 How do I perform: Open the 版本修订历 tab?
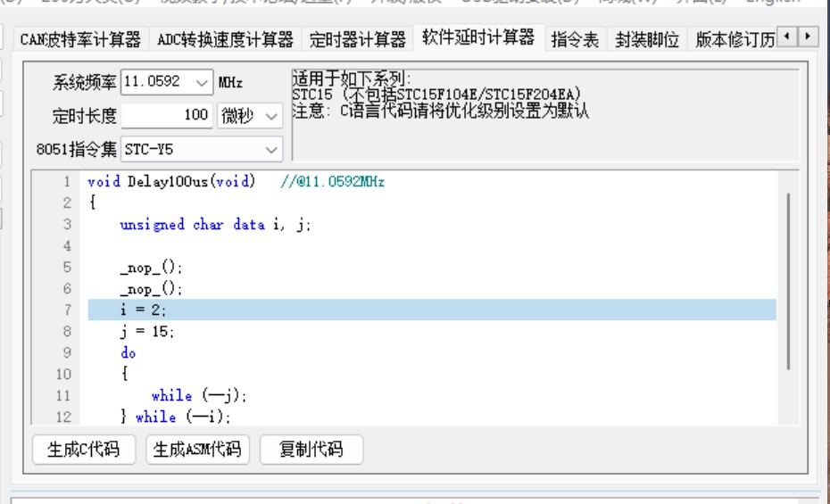click(x=735, y=39)
